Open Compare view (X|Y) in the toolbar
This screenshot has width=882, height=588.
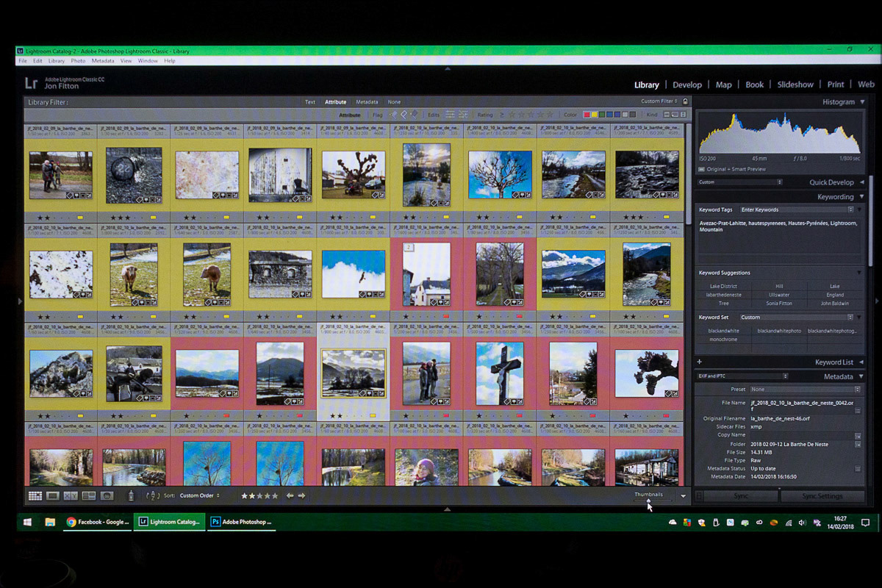(71, 496)
